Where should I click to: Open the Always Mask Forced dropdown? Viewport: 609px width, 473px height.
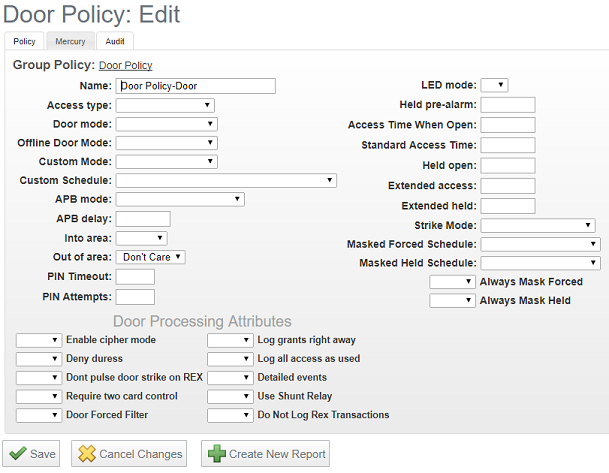[452, 282]
